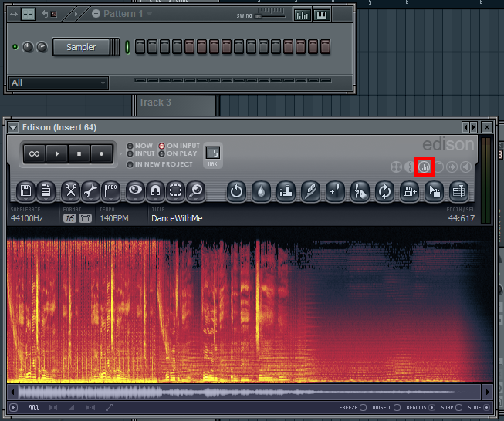Click the spectrum bars display icon in Edison

click(425, 167)
